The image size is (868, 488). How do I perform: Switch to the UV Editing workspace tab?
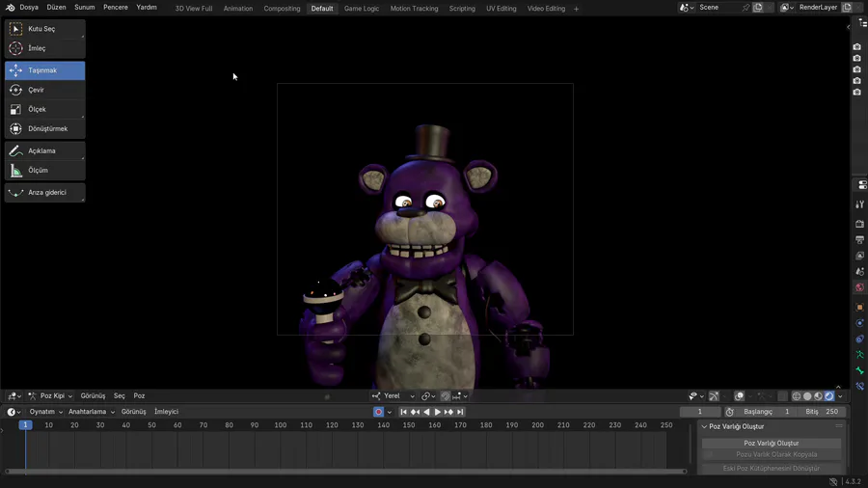501,9
